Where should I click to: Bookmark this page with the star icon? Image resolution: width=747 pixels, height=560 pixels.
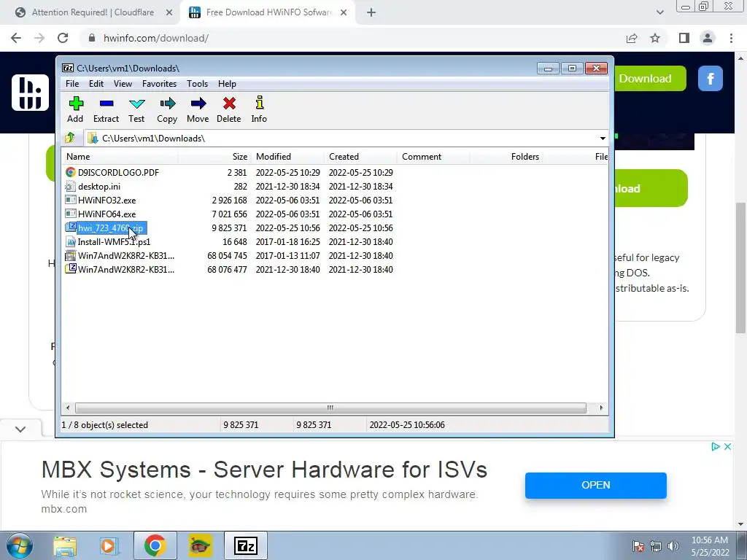point(655,38)
